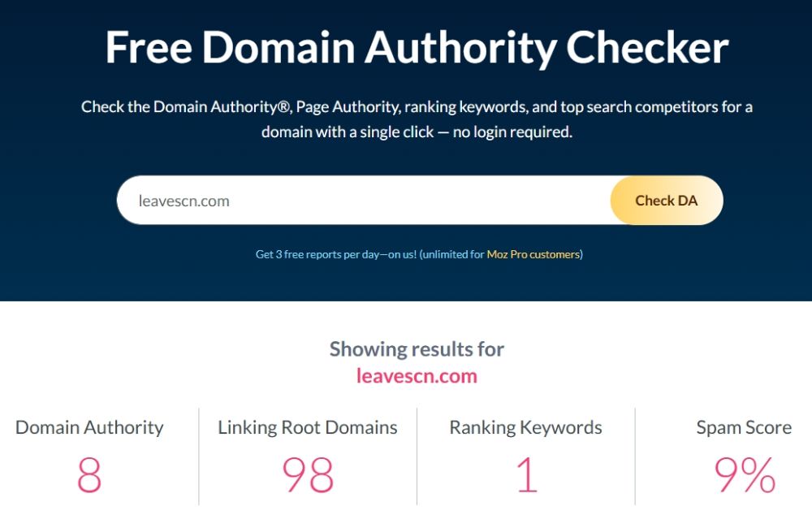Select the Linking Root Domains label
The image size is (812, 528).
point(308,427)
